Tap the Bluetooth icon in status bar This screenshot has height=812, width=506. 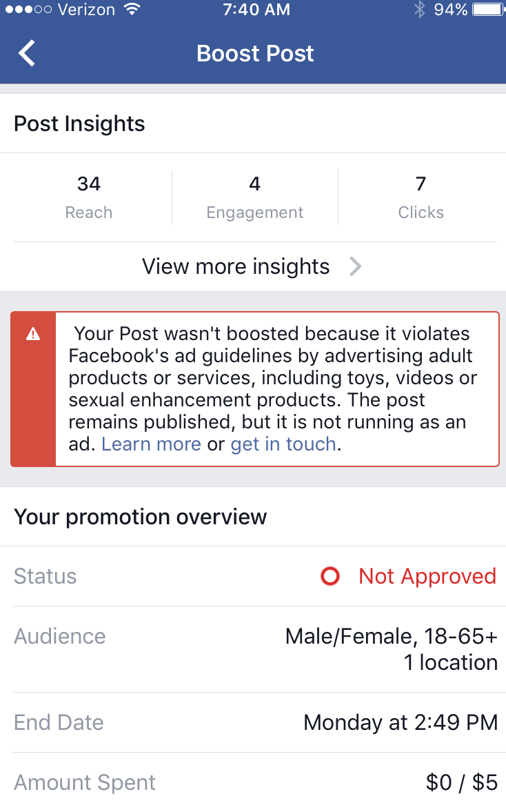(418, 10)
